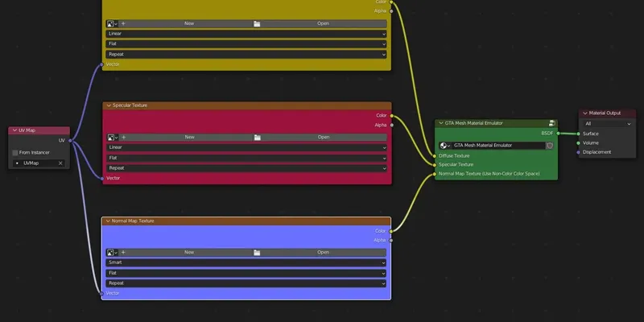Click folder icon in Normal Map Texture node
This screenshot has width=644, height=322.
pos(257,252)
